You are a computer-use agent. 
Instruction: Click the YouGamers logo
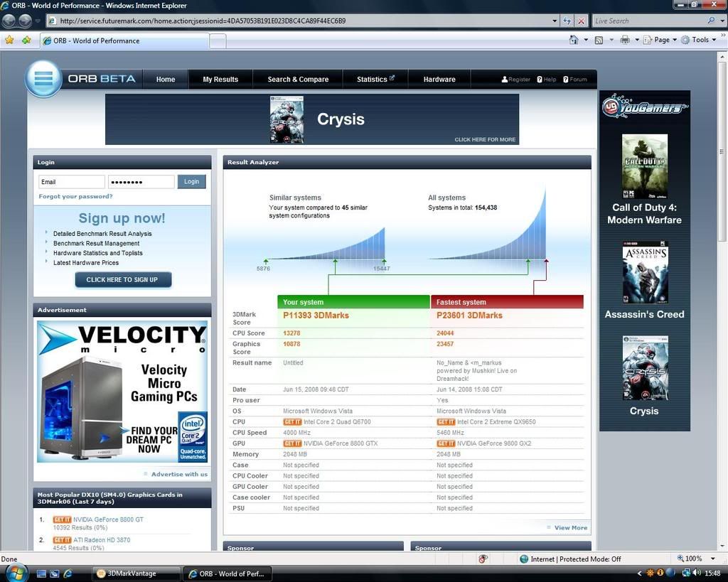click(x=644, y=107)
